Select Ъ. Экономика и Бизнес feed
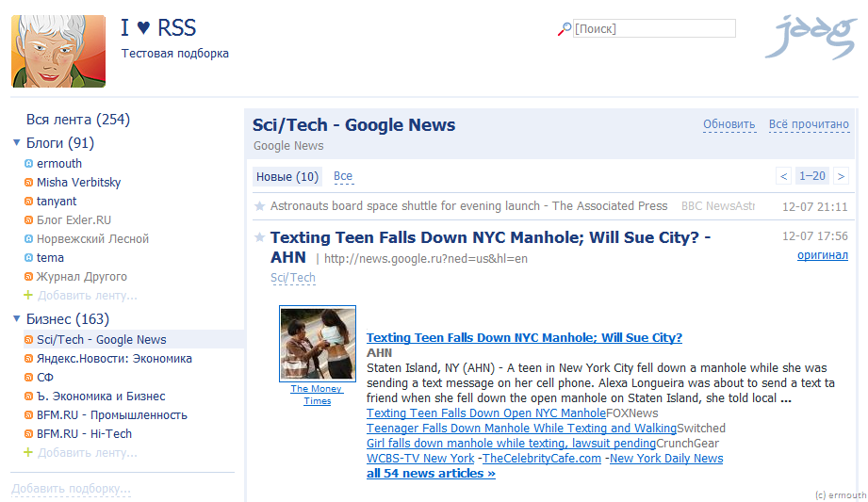This screenshot has height=502, width=868. [x=101, y=396]
